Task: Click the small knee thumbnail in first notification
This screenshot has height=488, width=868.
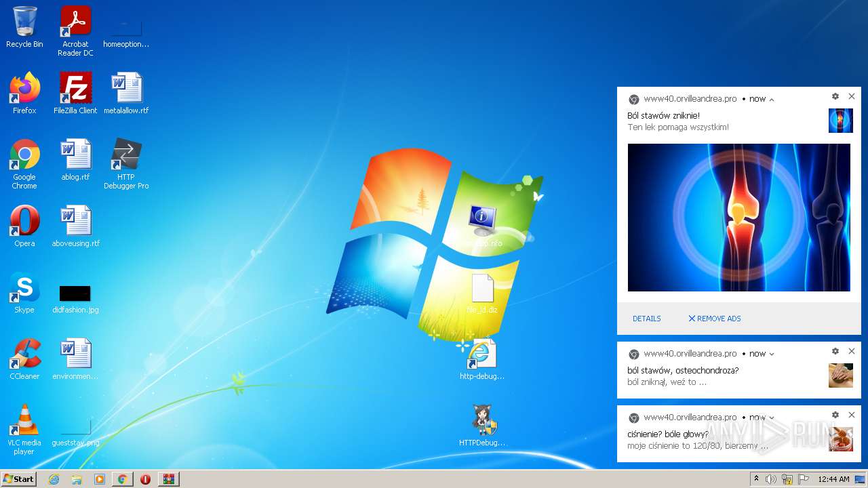Action: [841, 121]
